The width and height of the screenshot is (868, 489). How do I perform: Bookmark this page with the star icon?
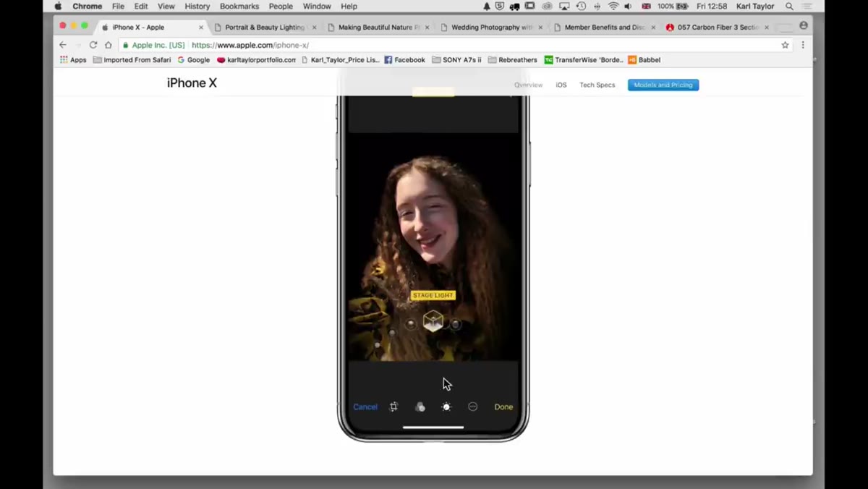785,45
